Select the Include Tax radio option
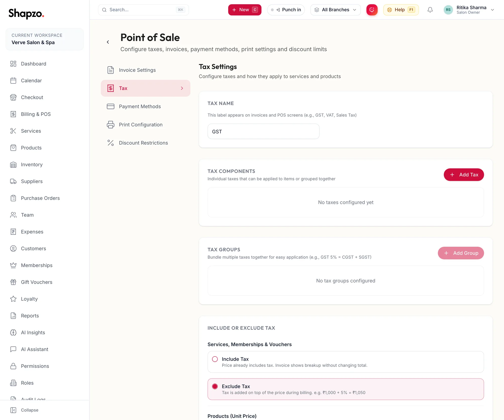Image resolution: width=504 pixels, height=420 pixels. click(215, 359)
